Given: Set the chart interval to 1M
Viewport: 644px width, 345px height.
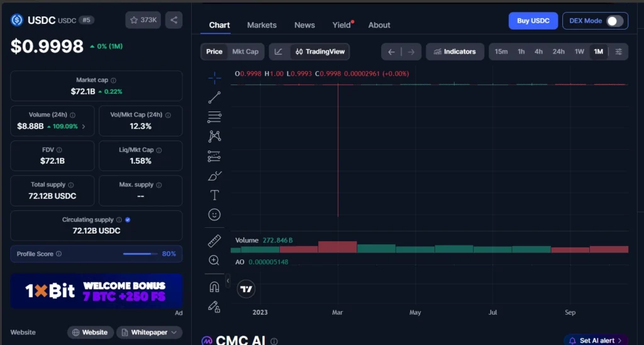Looking at the screenshot, I should [x=599, y=52].
